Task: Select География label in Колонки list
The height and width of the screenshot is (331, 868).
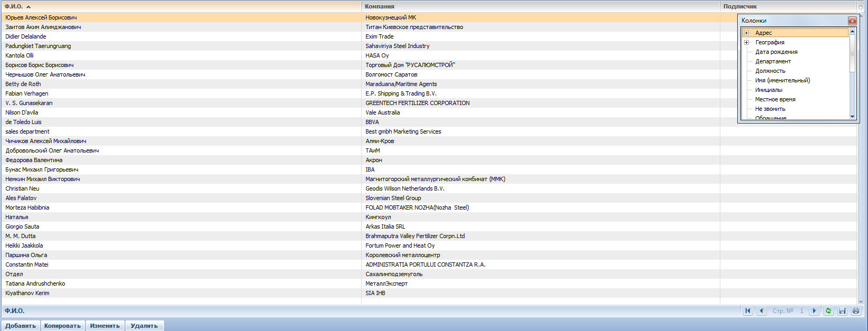Action: [769, 42]
